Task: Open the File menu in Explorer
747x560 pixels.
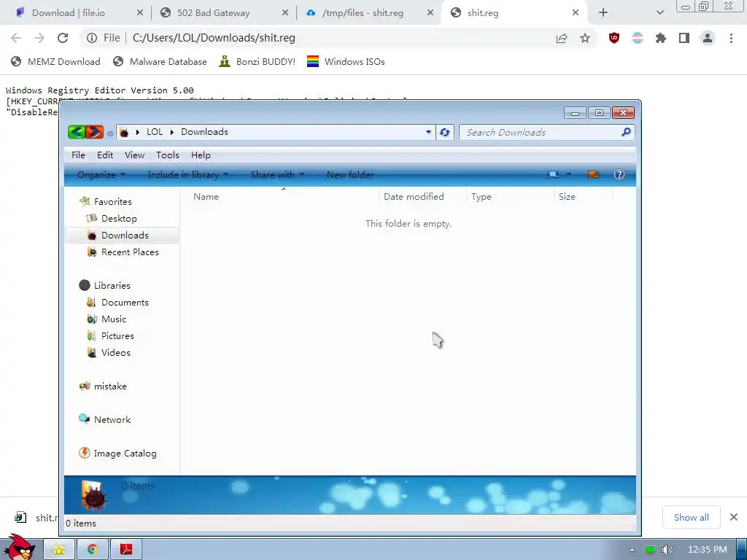Action: [x=78, y=155]
